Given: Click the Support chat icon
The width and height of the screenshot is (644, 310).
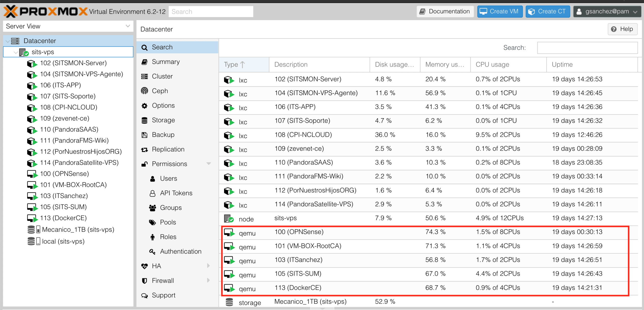Looking at the screenshot, I should (144, 295).
